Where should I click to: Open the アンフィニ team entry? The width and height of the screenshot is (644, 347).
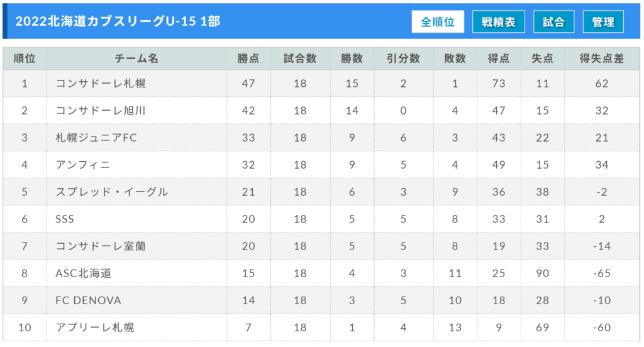[x=83, y=165]
